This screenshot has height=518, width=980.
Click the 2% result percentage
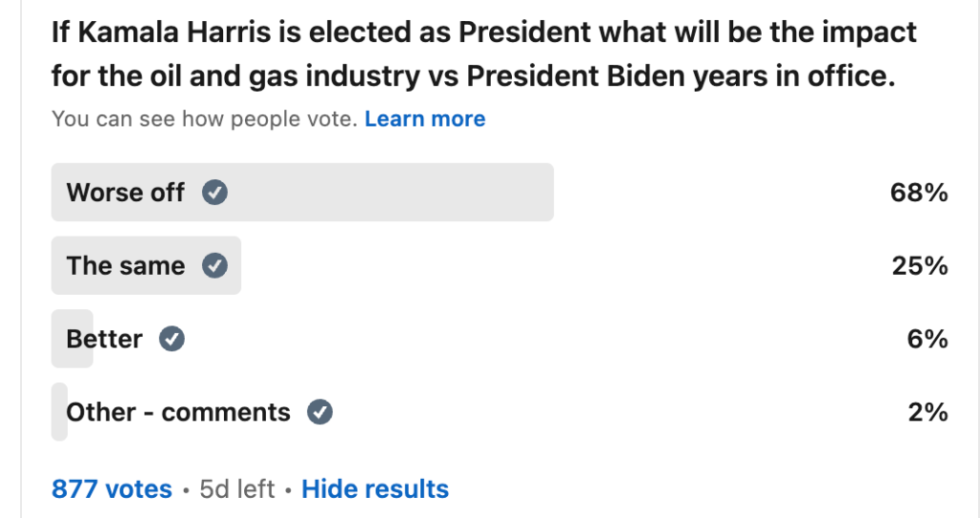pyautogui.click(x=926, y=413)
